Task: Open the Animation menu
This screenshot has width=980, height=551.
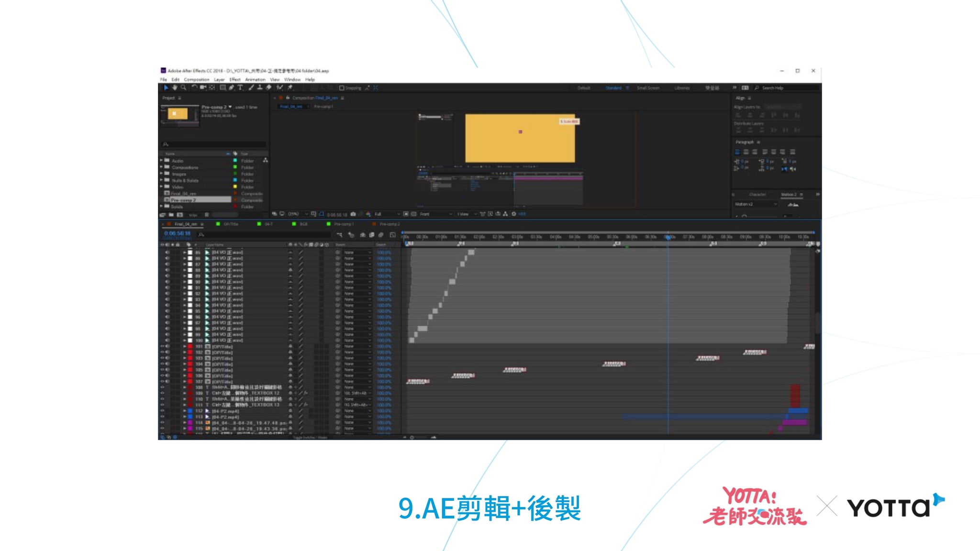Action: (255, 80)
